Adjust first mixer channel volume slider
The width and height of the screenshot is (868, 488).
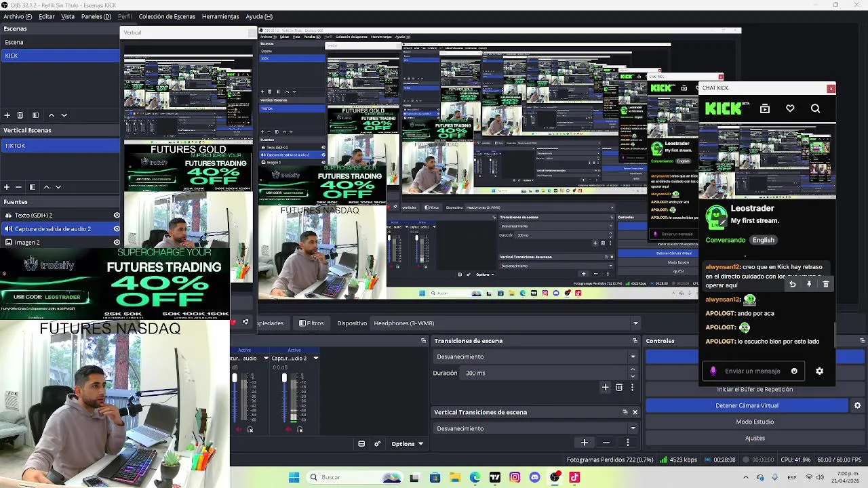point(235,397)
